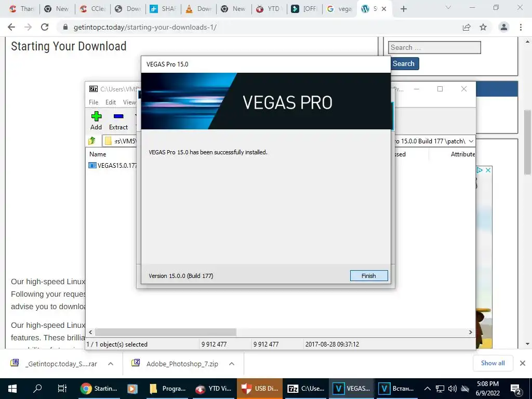
Task: Click the up-folder icon in 7-Zip
Action: (92, 141)
